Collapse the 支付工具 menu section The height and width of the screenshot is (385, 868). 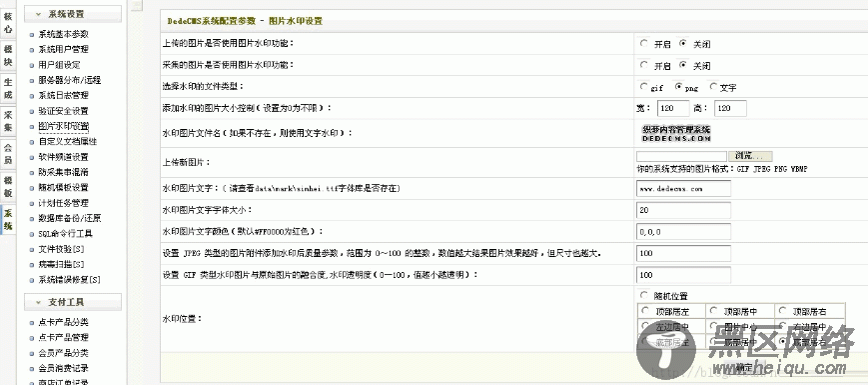[73, 302]
